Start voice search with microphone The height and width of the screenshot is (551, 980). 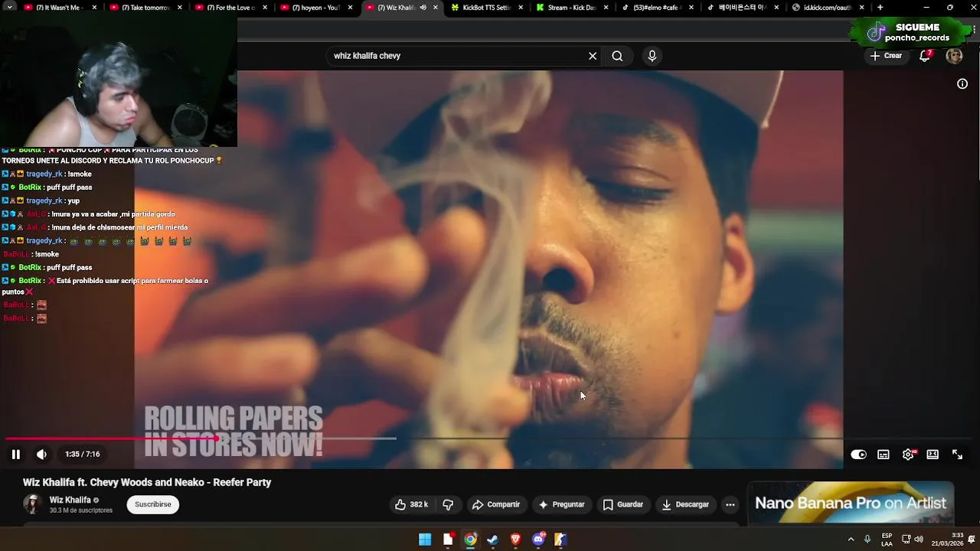click(x=652, y=56)
